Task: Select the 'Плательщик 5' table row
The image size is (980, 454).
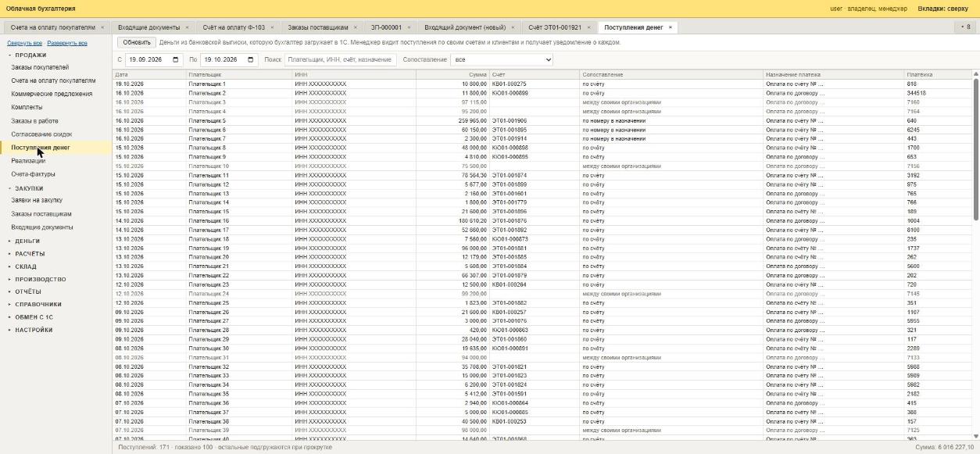Action: point(542,120)
